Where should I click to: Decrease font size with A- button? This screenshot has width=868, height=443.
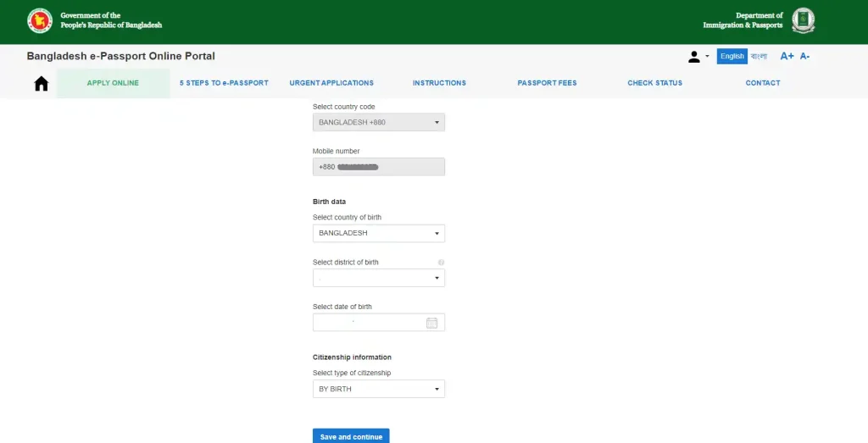pyautogui.click(x=804, y=56)
